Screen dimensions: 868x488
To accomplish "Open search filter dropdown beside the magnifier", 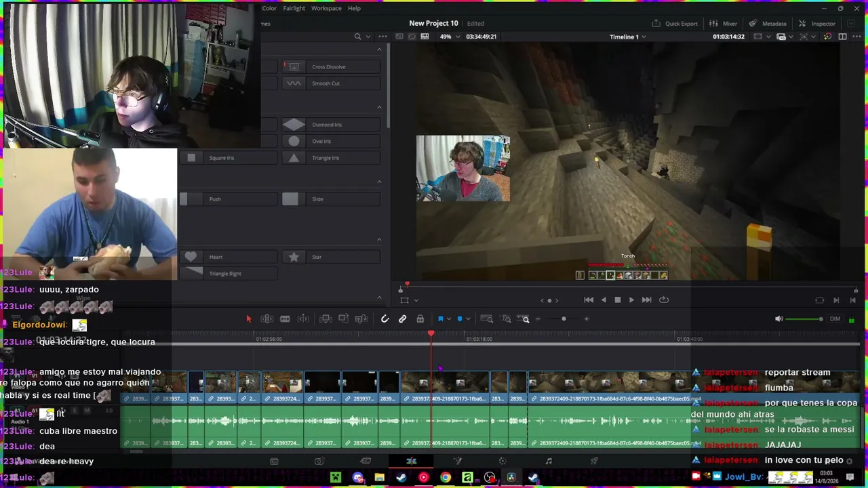I will click(x=368, y=37).
